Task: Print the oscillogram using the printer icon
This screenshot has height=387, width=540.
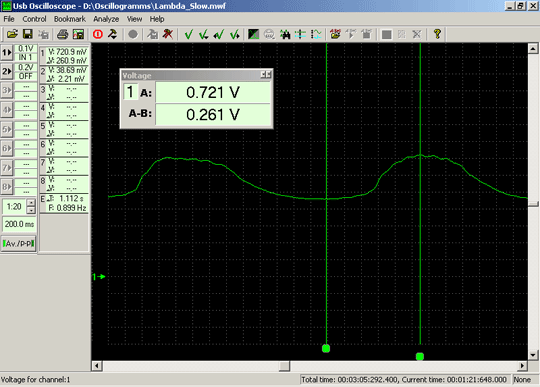Action: (63, 34)
